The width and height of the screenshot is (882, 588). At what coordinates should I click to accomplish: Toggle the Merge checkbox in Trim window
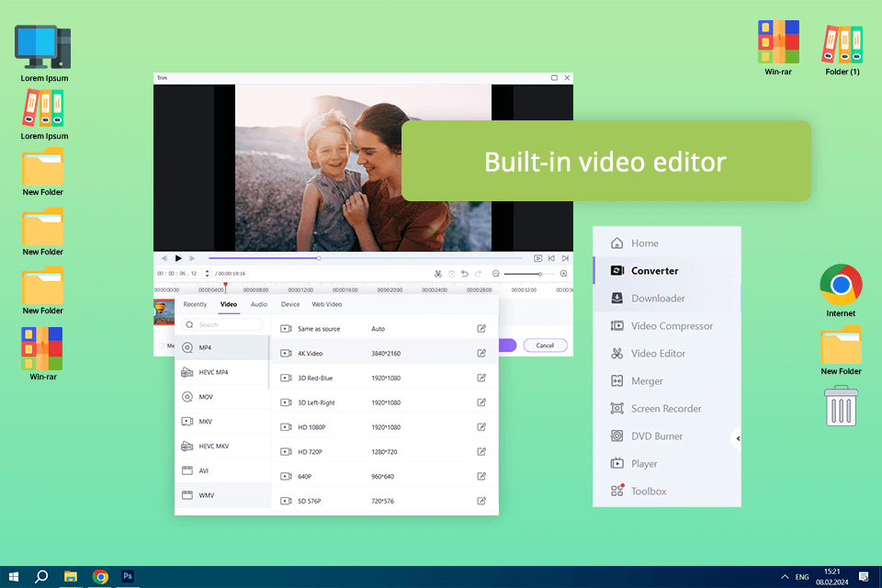click(161, 345)
